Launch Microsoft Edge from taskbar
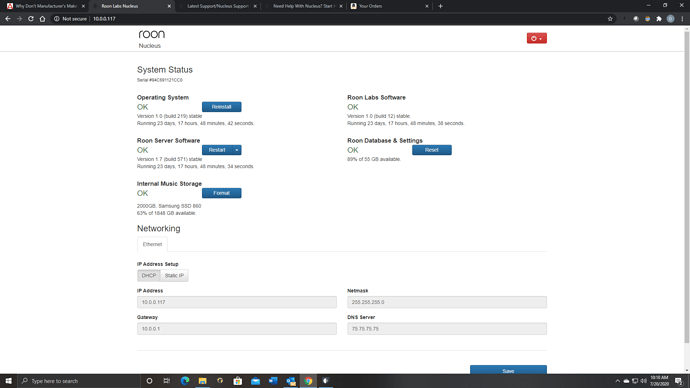 [185, 381]
